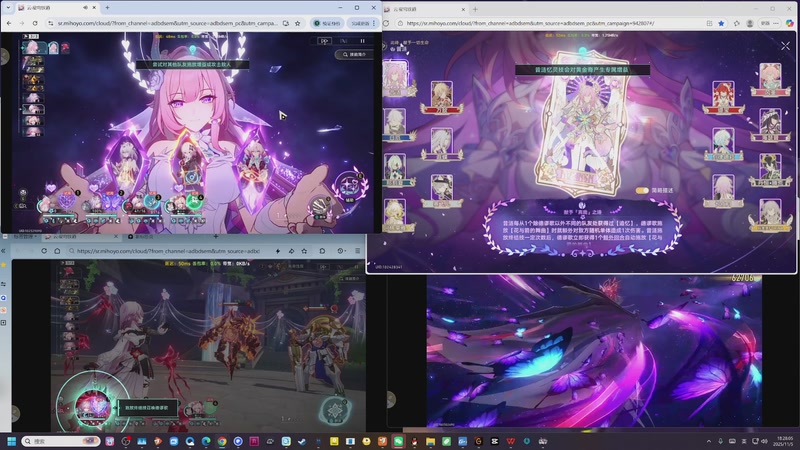Bookmark the page with Chrome's star icon
The width and height of the screenshot is (800, 450).
297,23
